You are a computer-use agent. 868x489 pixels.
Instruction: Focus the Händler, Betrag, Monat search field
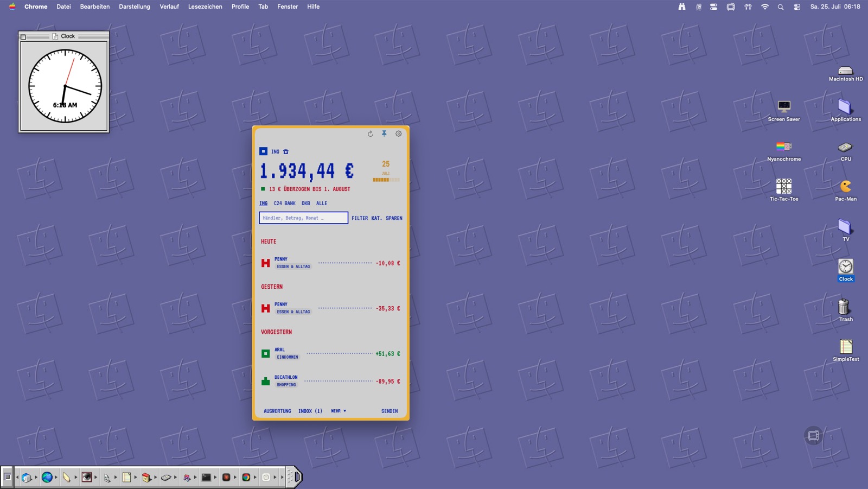[x=303, y=218]
